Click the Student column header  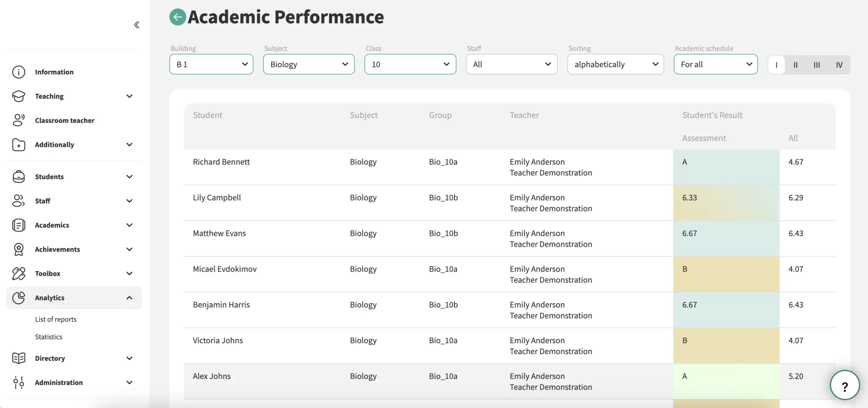(x=207, y=115)
